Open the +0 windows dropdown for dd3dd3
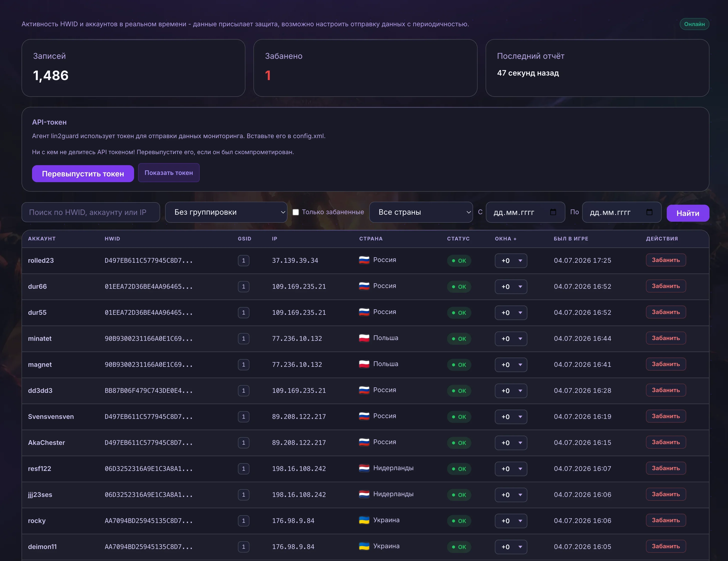 pyautogui.click(x=511, y=391)
